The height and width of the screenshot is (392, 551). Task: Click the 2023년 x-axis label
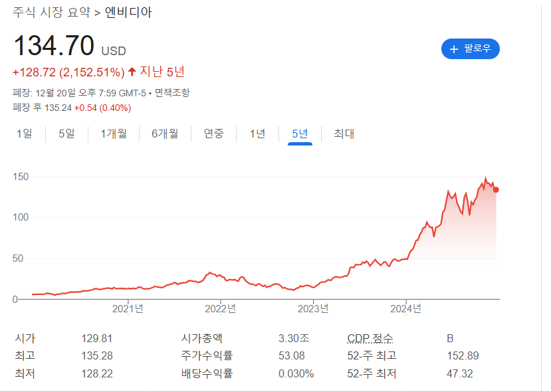[313, 309]
